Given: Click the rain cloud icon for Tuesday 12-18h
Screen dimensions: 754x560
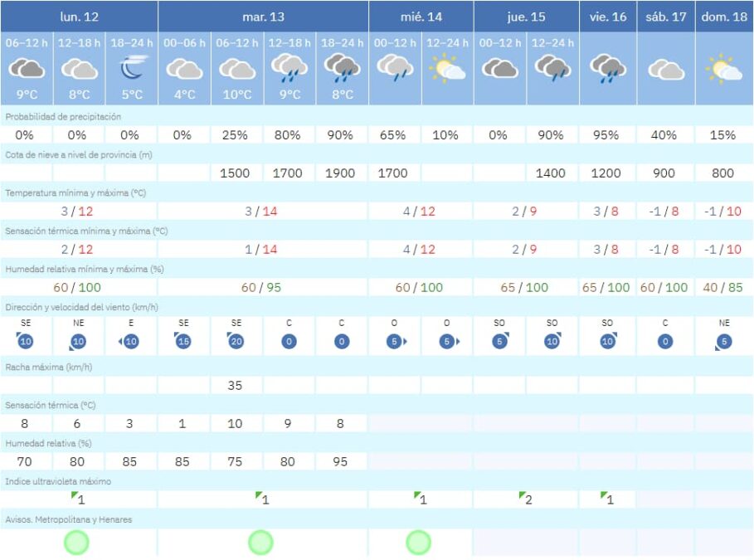Looking at the screenshot, I should point(288,68).
